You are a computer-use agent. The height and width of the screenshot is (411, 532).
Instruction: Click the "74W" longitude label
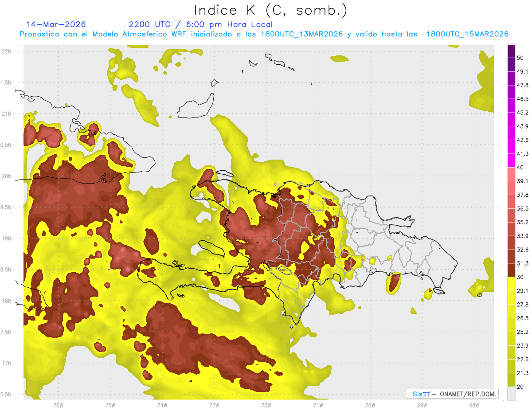coord(162,405)
